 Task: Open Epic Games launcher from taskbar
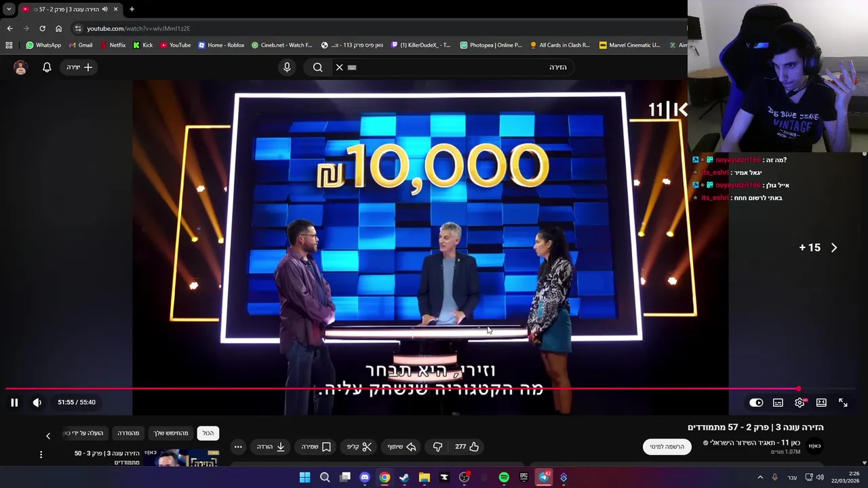pyautogui.click(x=524, y=477)
